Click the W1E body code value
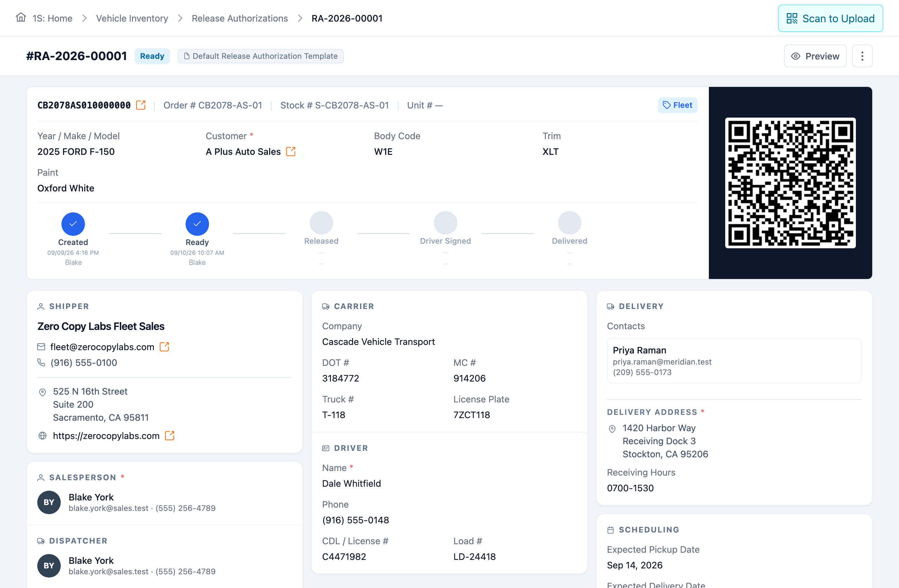The image size is (899, 588). click(x=383, y=152)
